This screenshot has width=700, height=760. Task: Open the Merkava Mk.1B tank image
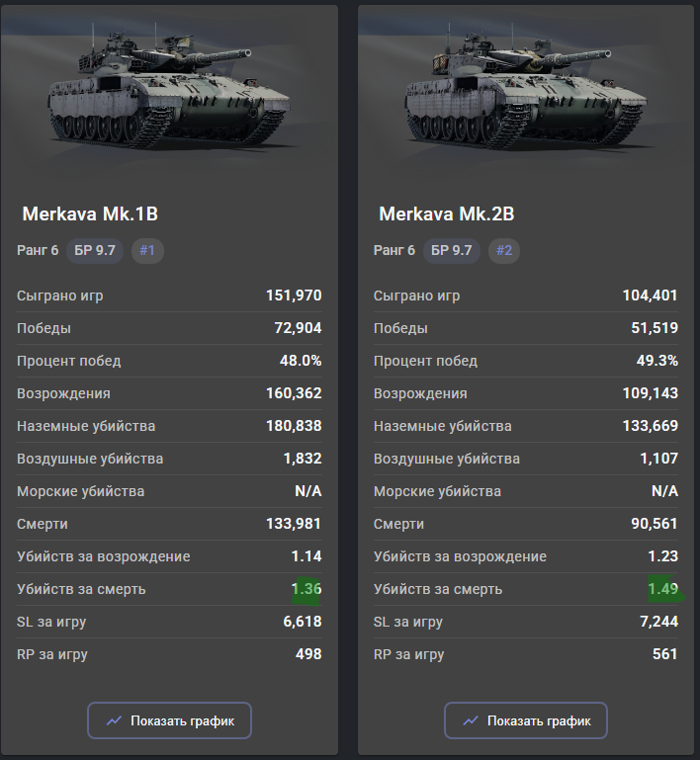tap(169, 85)
